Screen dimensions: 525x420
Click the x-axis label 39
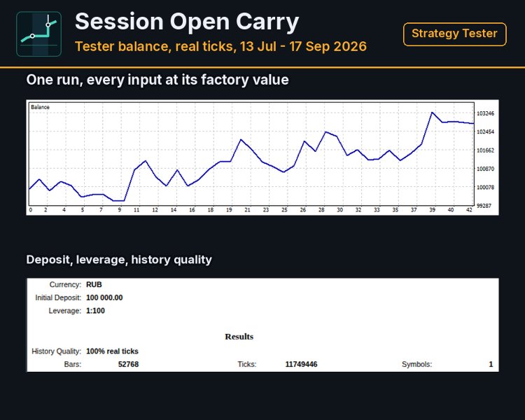click(433, 210)
